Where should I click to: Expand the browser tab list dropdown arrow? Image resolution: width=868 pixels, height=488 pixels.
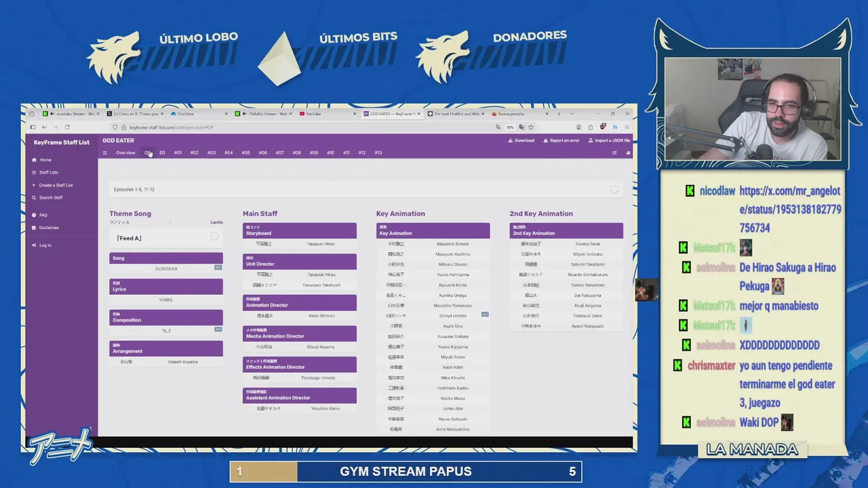pos(572,113)
